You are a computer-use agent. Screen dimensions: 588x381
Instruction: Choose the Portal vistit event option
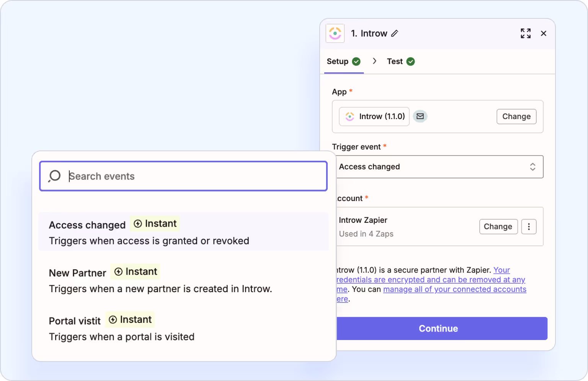point(183,328)
